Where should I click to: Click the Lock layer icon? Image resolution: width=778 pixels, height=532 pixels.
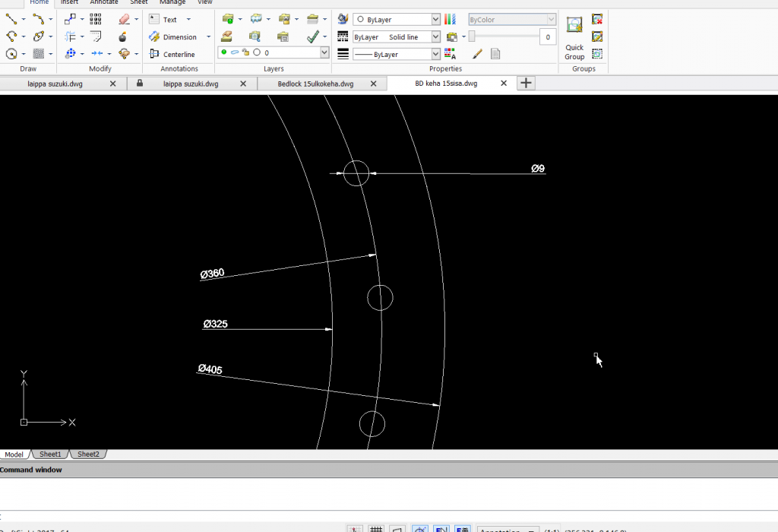click(284, 19)
